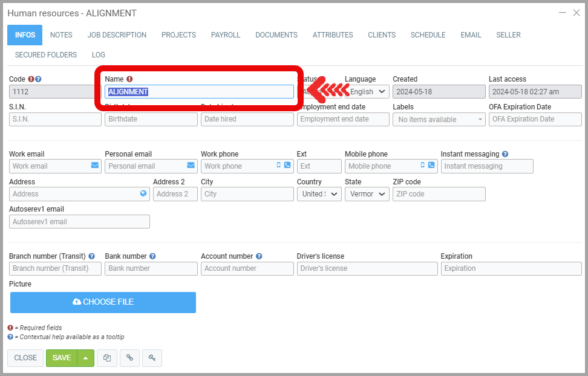
Task: Open the Country dropdown
Action: coord(319,194)
